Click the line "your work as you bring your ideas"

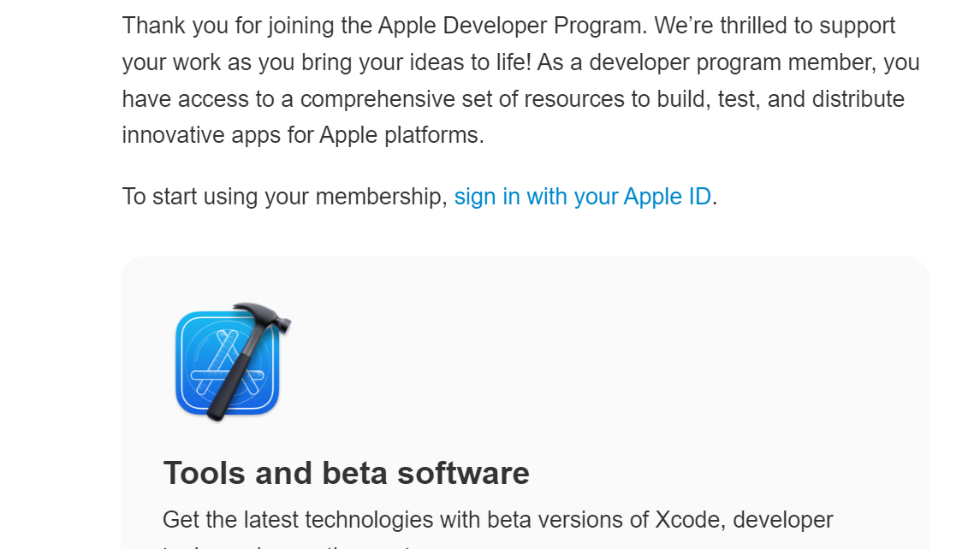click(326, 62)
